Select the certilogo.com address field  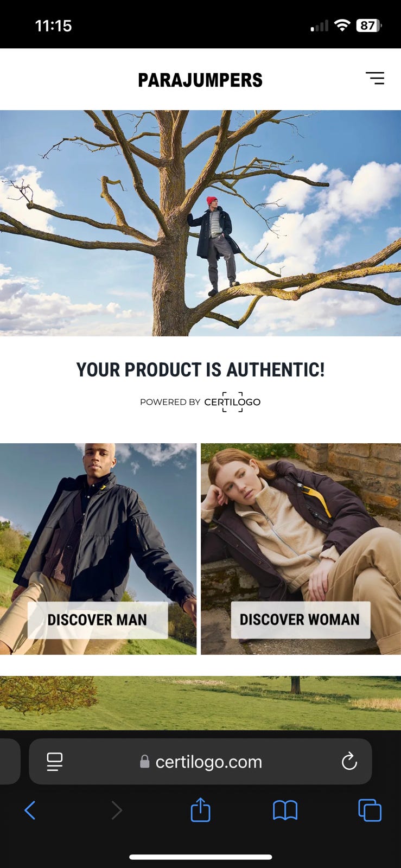pyautogui.click(x=200, y=761)
